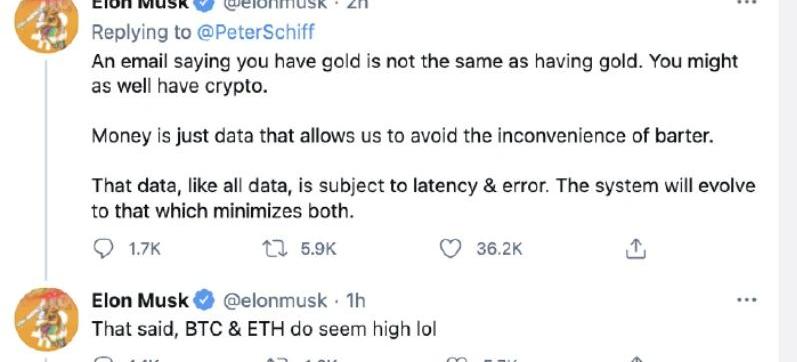Click the reply icon on the first tweet
797x362 pixels.
point(104,249)
